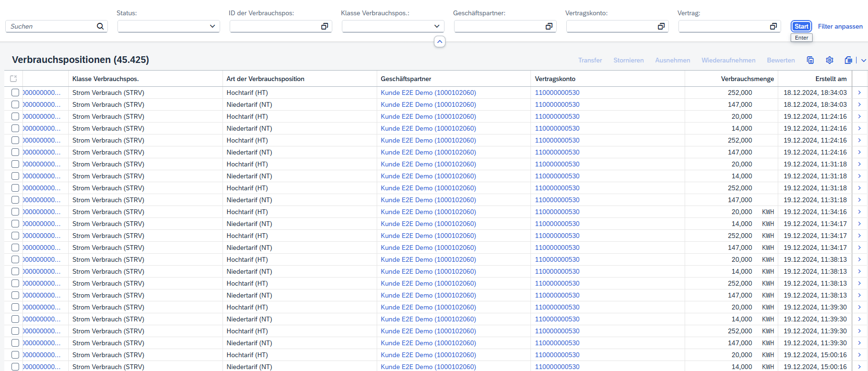Export table to spreadsheet icon

pos(848,60)
